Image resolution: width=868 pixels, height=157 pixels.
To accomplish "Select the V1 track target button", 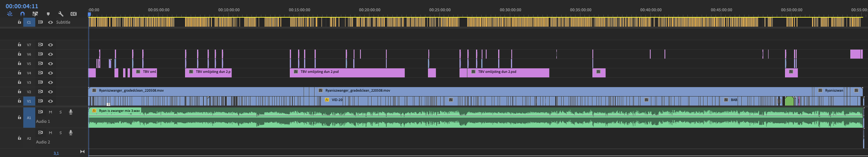I will 29,101.
